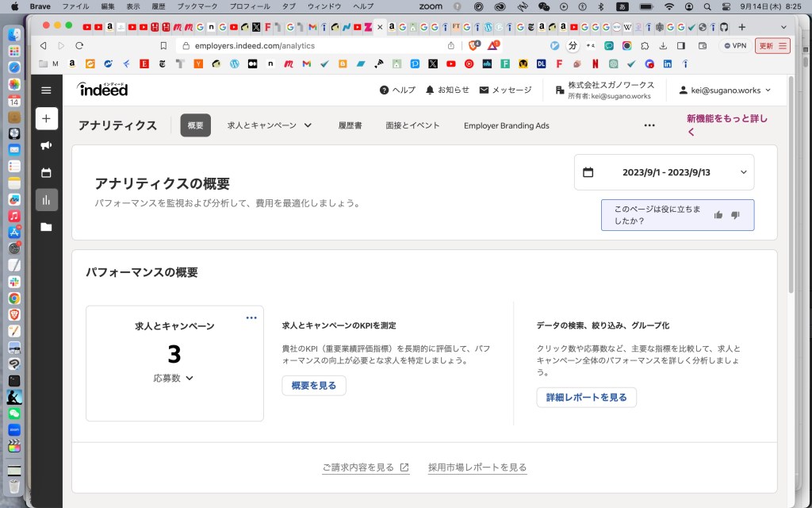
Task: Open the hamburger menu in Indeed sidebar
Action: point(46,90)
